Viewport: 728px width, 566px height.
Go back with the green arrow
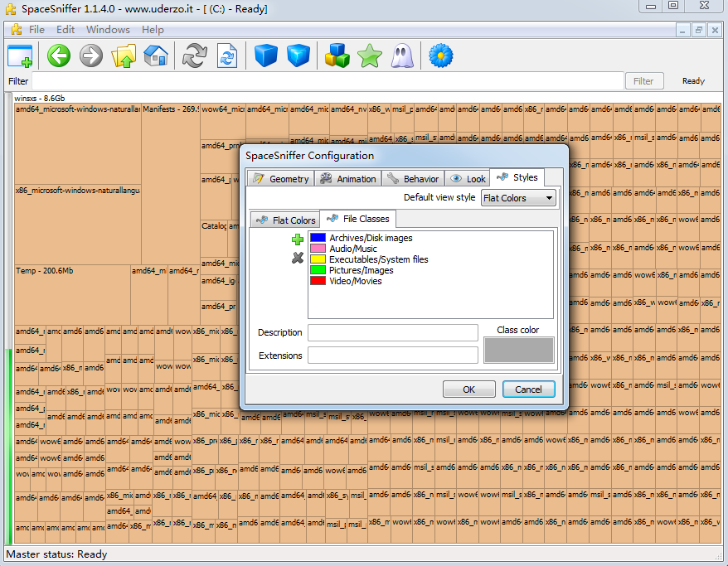pos(59,56)
